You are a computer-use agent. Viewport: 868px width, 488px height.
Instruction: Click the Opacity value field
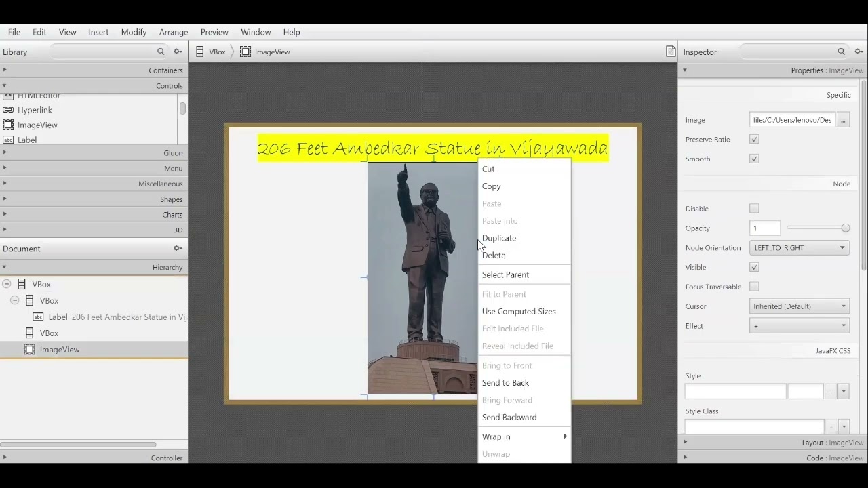(x=765, y=228)
